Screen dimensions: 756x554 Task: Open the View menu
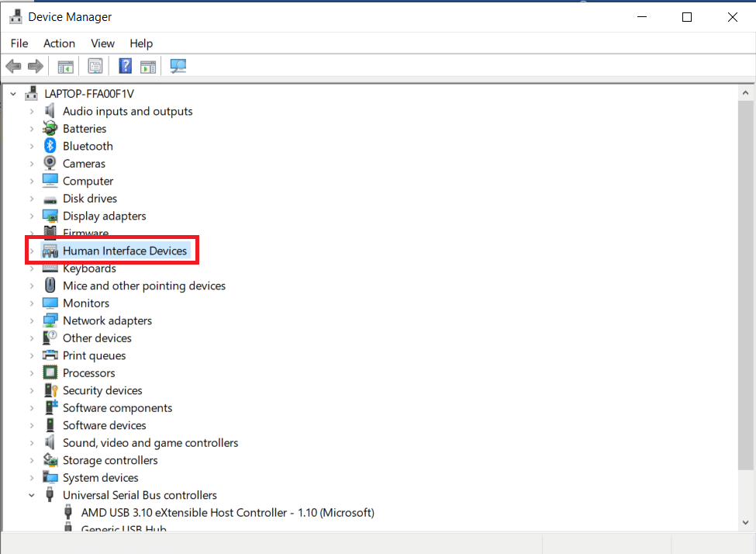(x=102, y=43)
